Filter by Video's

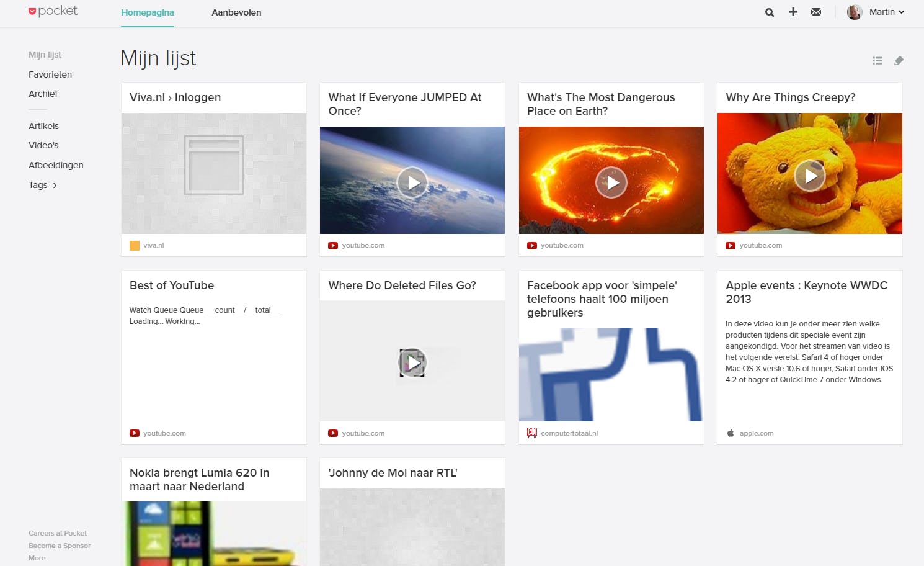click(x=43, y=145)
